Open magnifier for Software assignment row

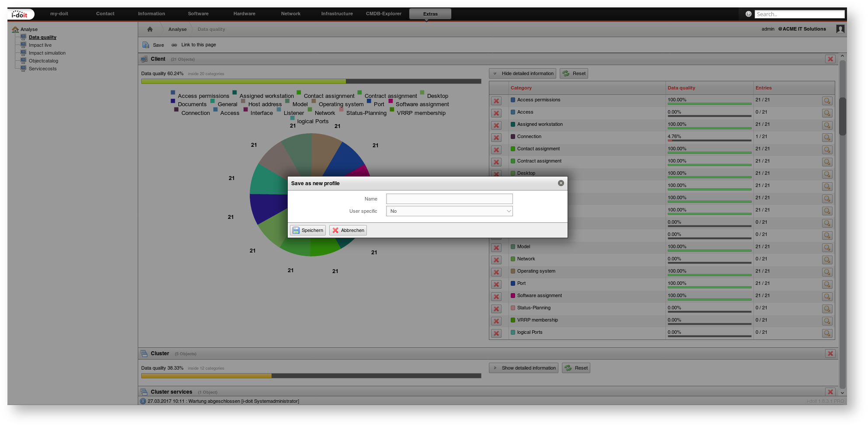(x=827, y=297)
